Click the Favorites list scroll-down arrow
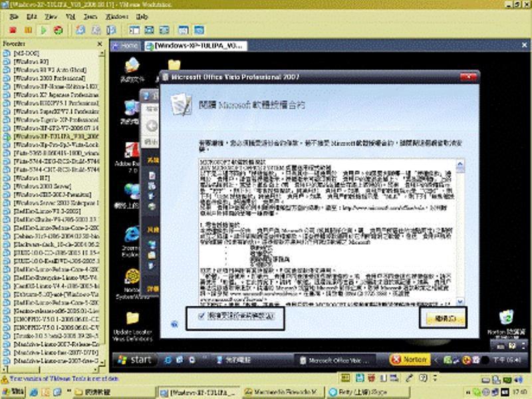This screenshot has width=532, height=399. pyautogui.click(x=102, y=363)
